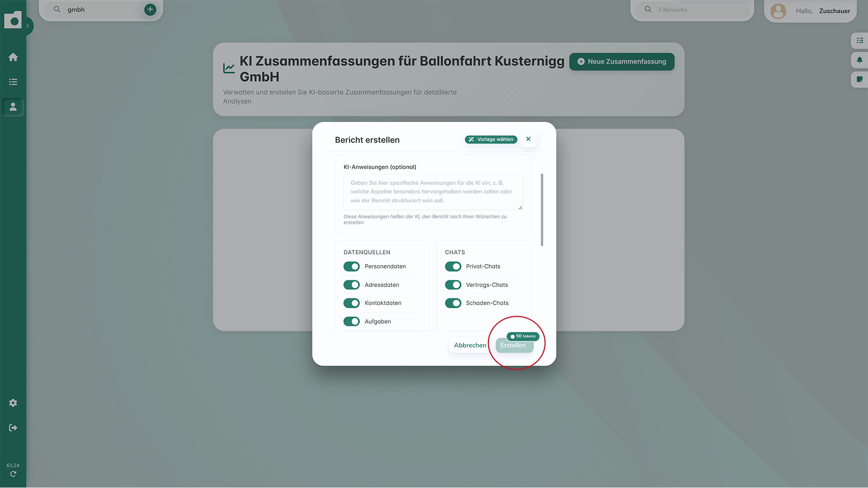Open the notifications bell on the right
The width and height of the screenshot is (868, 488).
(x=860, y=60)
